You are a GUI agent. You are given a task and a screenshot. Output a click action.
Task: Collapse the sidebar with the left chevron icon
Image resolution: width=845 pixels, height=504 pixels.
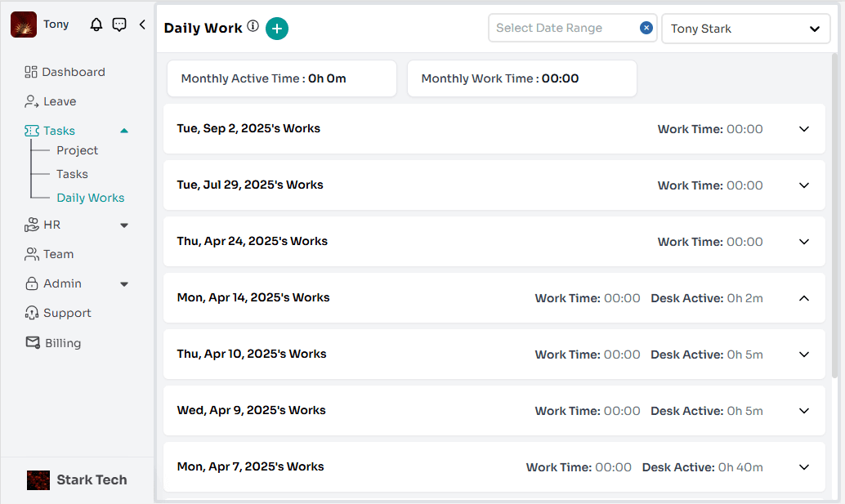tap(142, 25)
